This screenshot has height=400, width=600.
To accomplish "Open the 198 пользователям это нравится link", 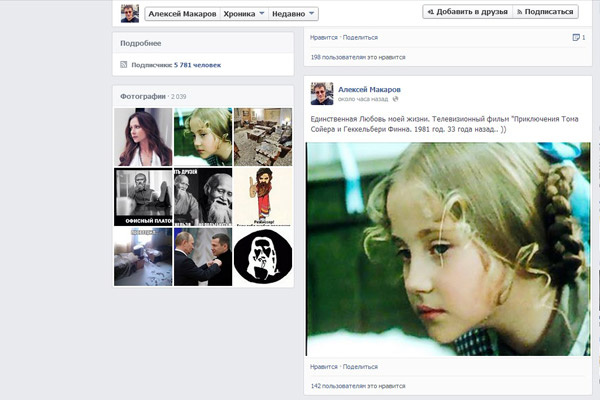I will coord(358,57).
